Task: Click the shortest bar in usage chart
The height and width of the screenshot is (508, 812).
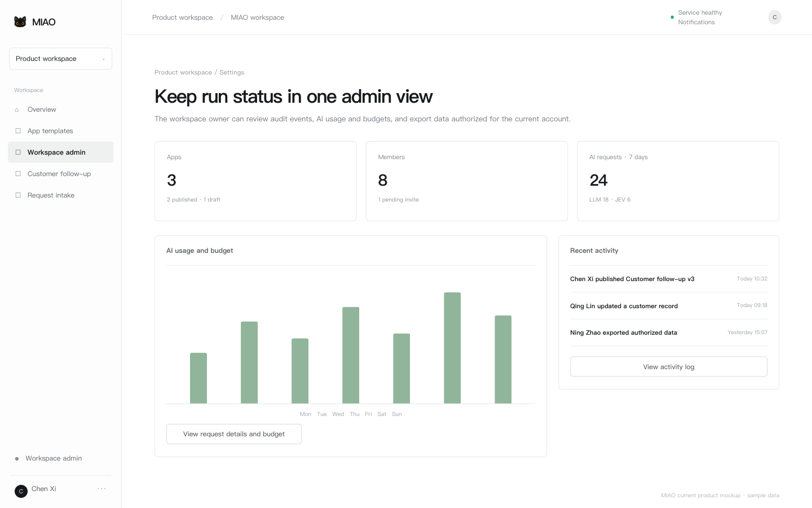Action: tap(198, 378)
